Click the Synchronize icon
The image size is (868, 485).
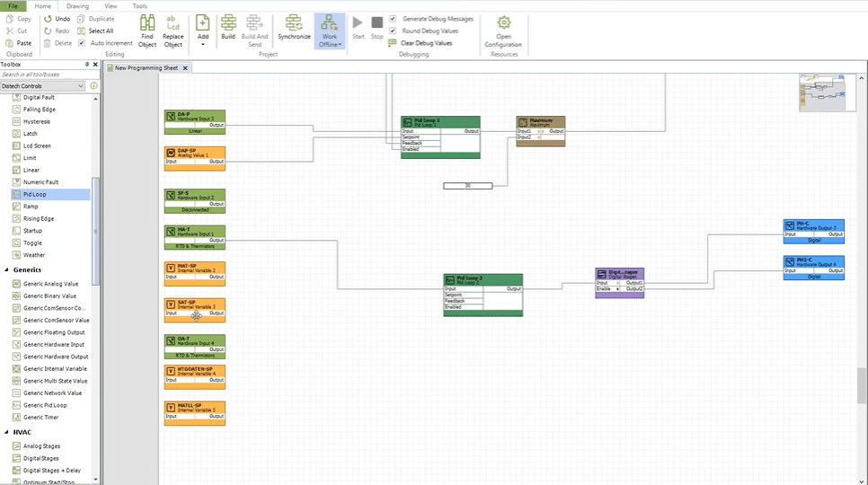click(x=294, y=22)
